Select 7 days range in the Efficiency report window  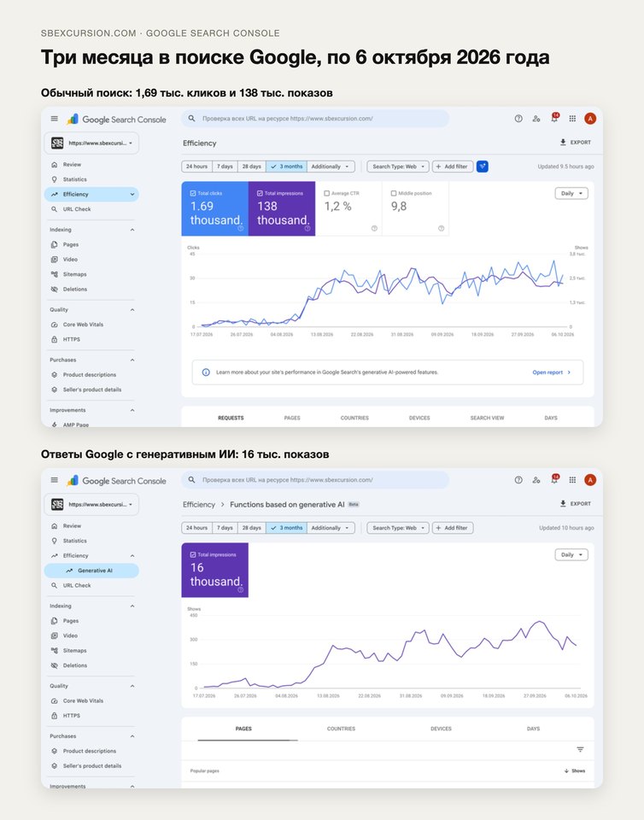[x=225, y=167]
